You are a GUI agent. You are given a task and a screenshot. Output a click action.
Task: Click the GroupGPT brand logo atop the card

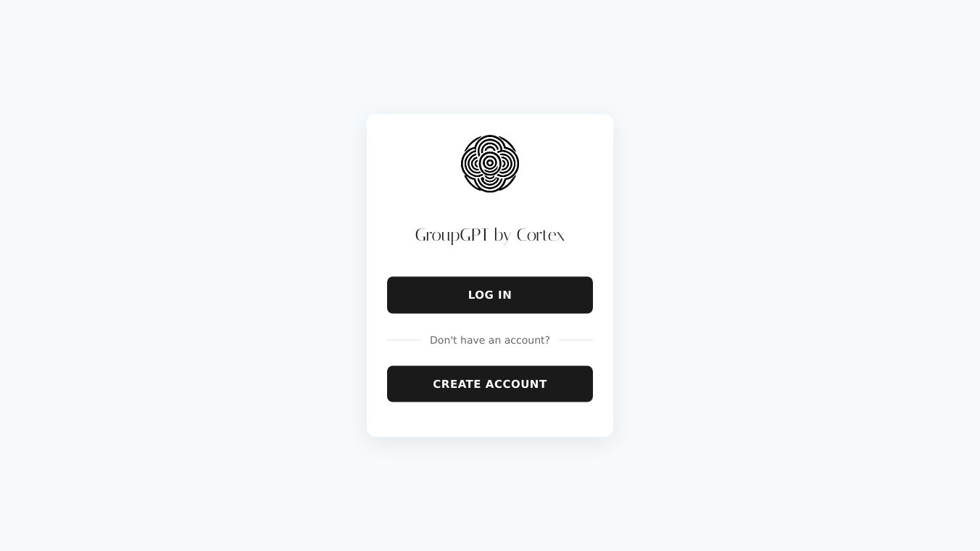[x=490, y=164]
